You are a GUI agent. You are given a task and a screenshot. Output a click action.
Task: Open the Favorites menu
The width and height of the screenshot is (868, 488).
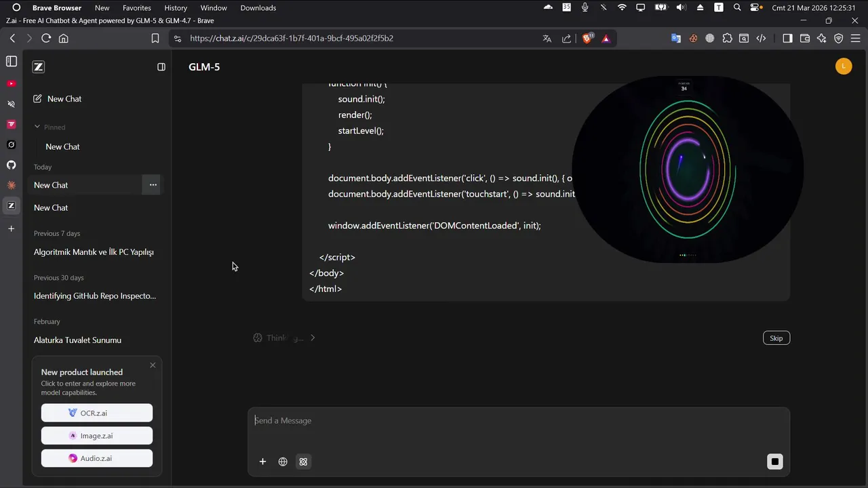point(137,8)
